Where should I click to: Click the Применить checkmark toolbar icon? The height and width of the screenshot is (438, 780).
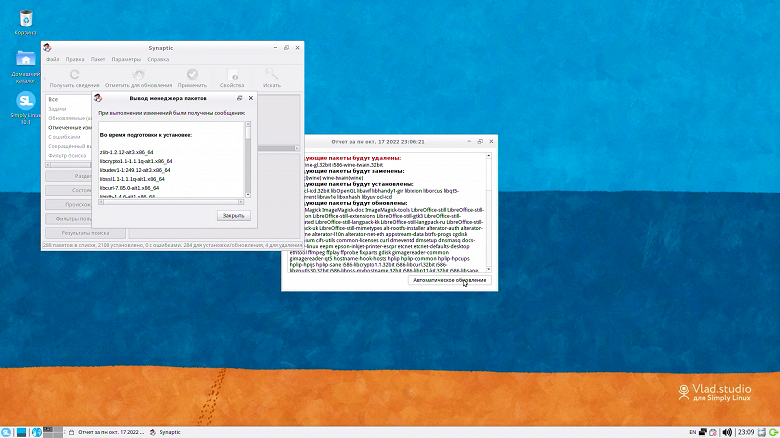[x=193, y=75]
